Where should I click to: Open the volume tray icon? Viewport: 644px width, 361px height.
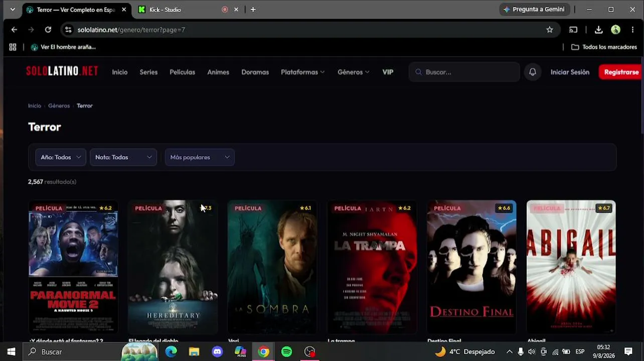pyautogui.click(x=532, y=351)
